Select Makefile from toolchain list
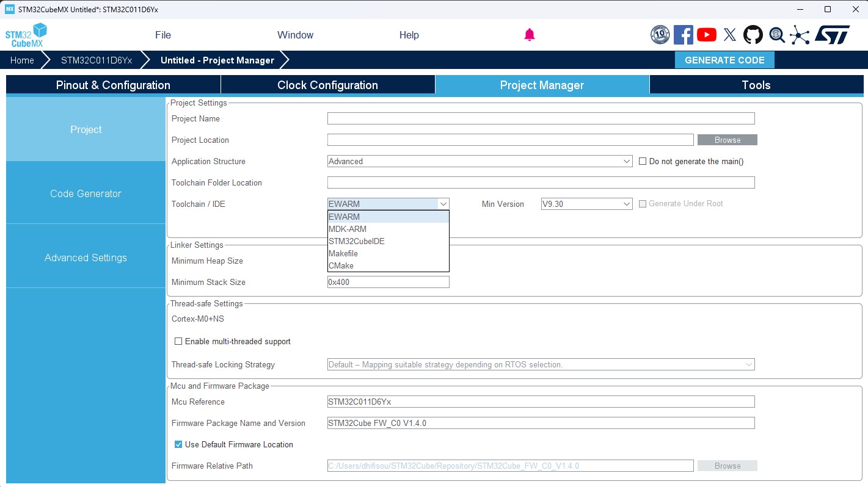 (x=388, y=253)
